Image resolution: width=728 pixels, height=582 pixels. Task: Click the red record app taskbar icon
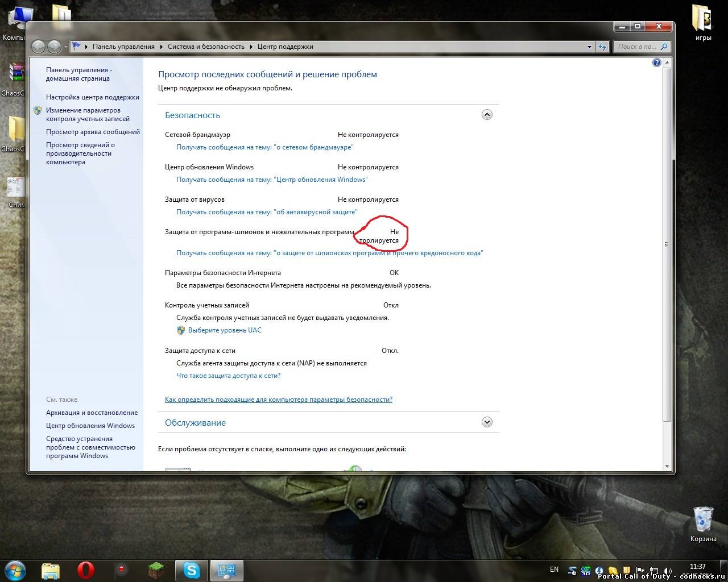coord(121,570)
